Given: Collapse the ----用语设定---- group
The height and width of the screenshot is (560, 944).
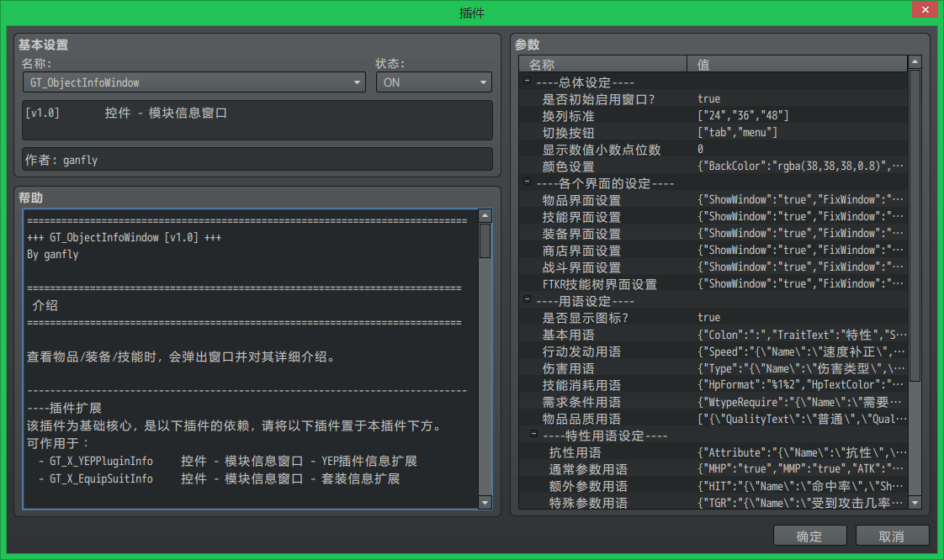Looking at the screenshot, I should 528,299.
